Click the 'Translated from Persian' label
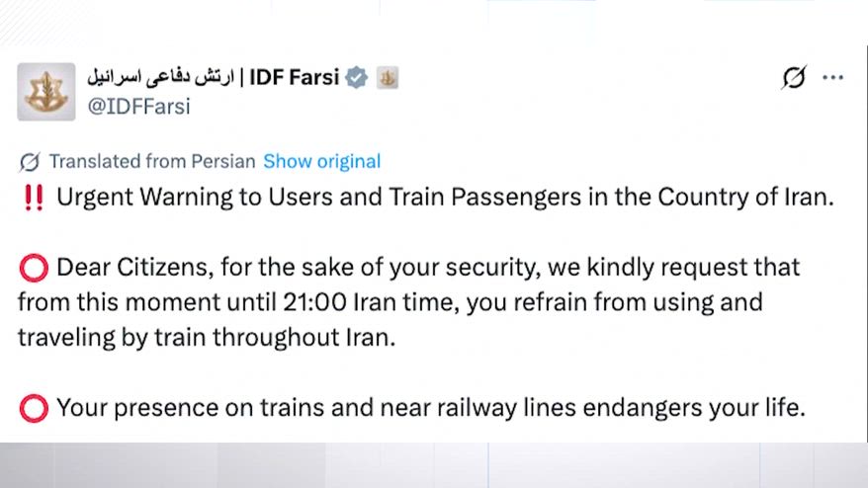 [x=152, y=161]
